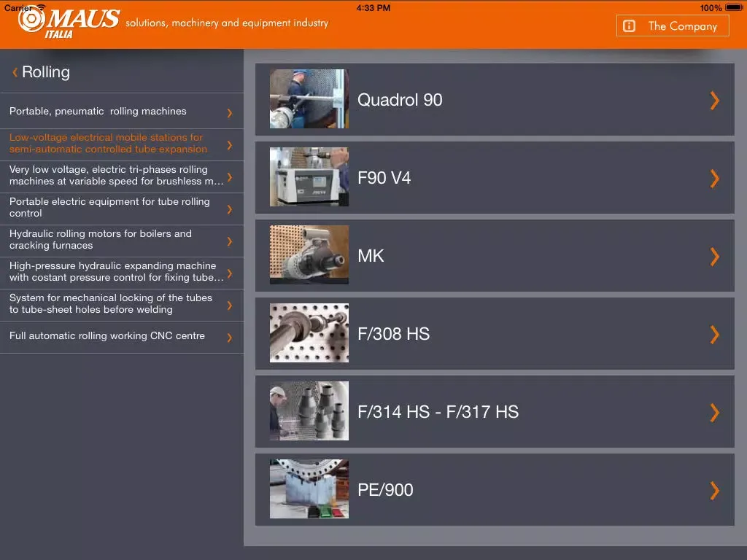
Task: Expand chevron for Portable electric equipment row
Action: [230, 209]
